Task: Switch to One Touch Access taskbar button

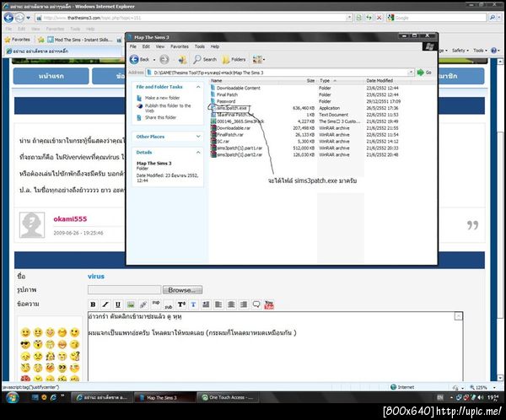Action: (228, 397)
